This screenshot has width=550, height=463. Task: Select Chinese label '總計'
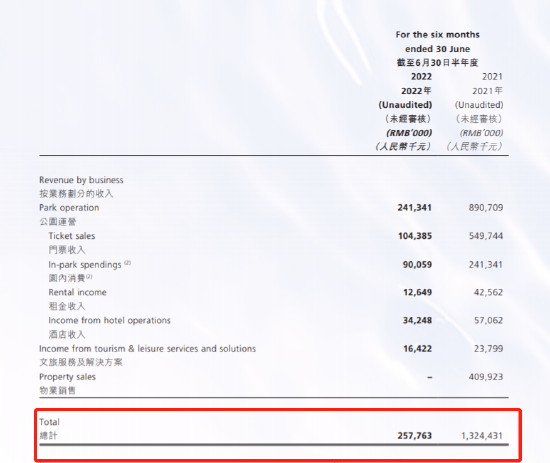tap(48, 436)
